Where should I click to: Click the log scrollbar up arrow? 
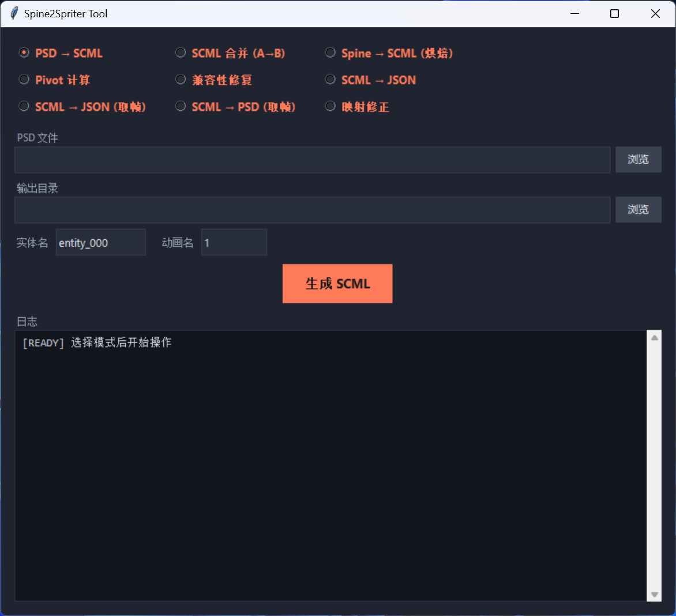point(654,338)
